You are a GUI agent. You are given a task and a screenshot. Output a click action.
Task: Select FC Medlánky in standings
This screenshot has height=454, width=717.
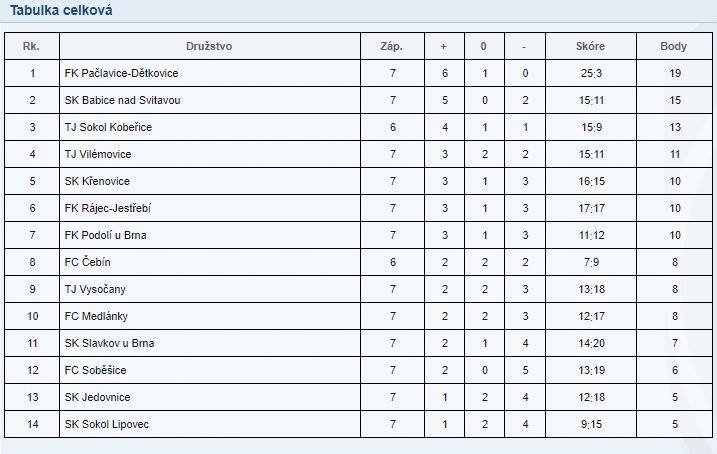coord(96,316)
